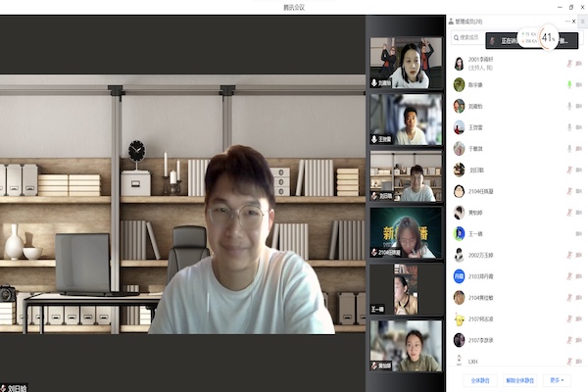The width and height of the screenshot is (588, 392).
Task: Select the top participant video thumbnail
Action: pos(405,63)
